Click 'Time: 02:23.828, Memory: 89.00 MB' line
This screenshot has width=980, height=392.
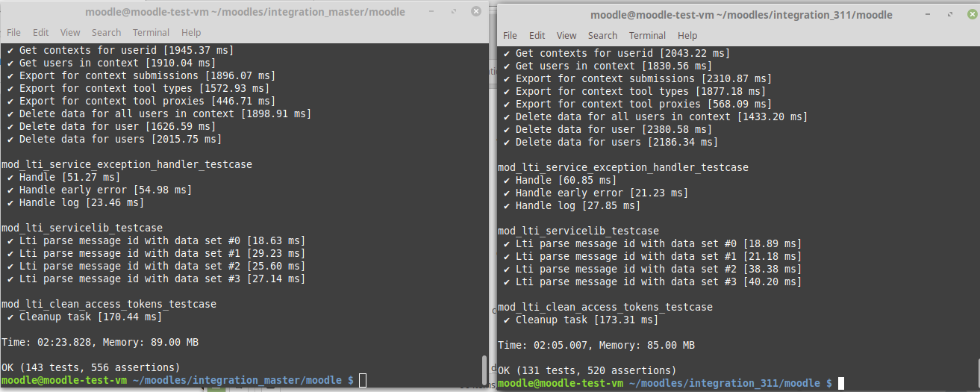point(100,342)
